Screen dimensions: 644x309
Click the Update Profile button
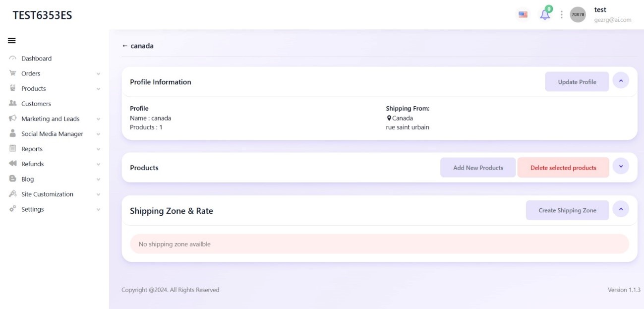click(577, 82)
